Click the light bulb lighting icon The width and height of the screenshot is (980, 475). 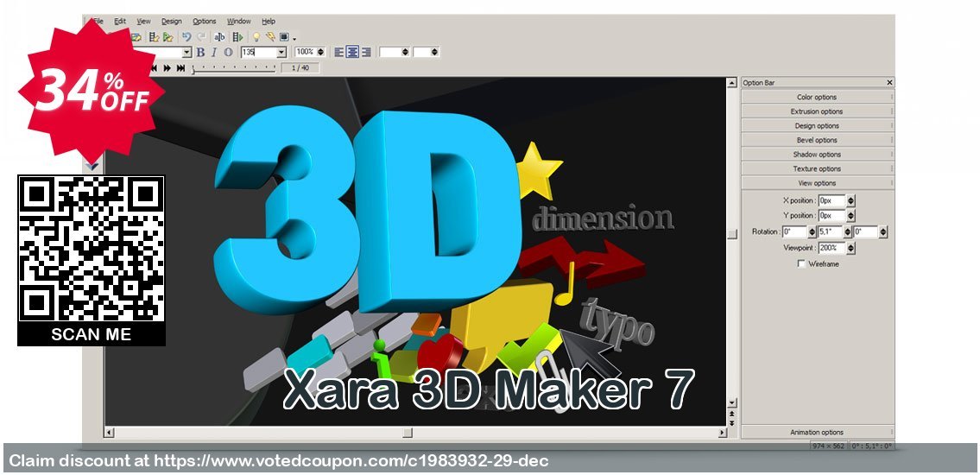[256, 37]
